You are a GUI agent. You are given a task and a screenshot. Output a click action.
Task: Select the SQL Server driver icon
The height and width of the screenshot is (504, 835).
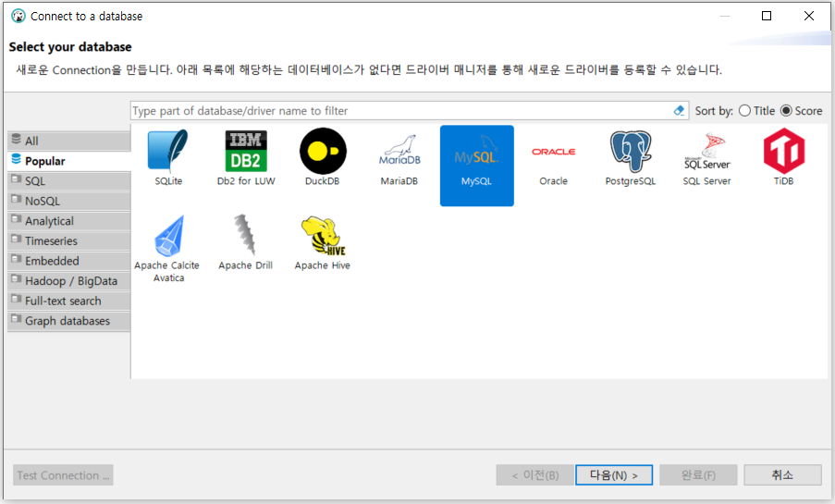click(707, 152)
